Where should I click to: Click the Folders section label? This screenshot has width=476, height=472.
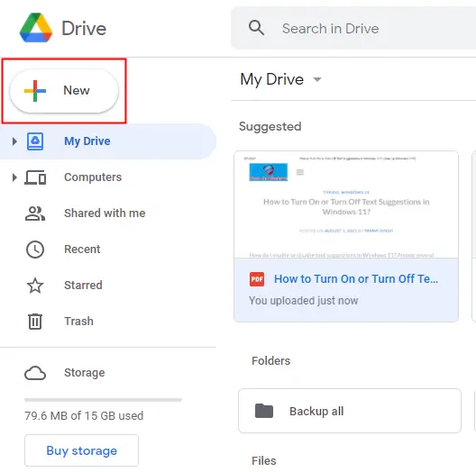270,360
